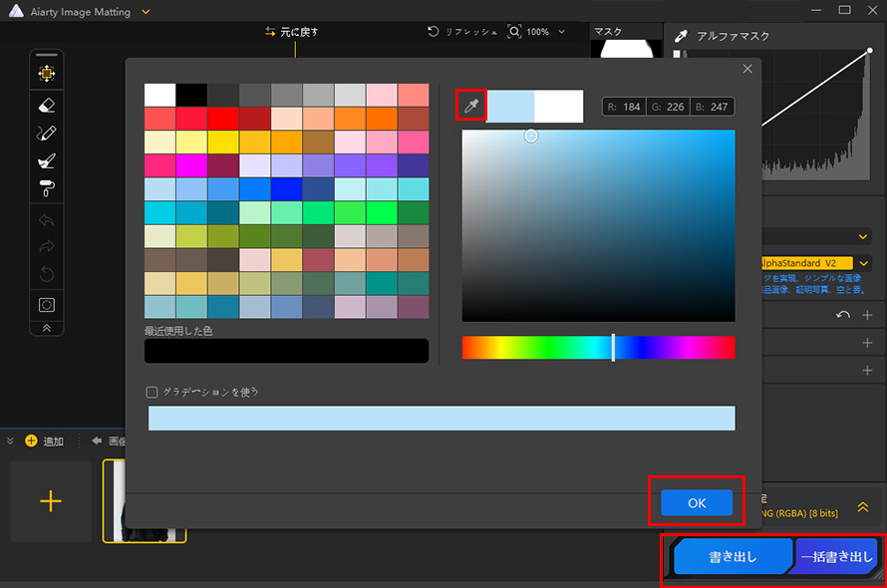Screen dimensions: 887x588
Task: Open the 100% zoom level dropdown
Action: (537, 32)
